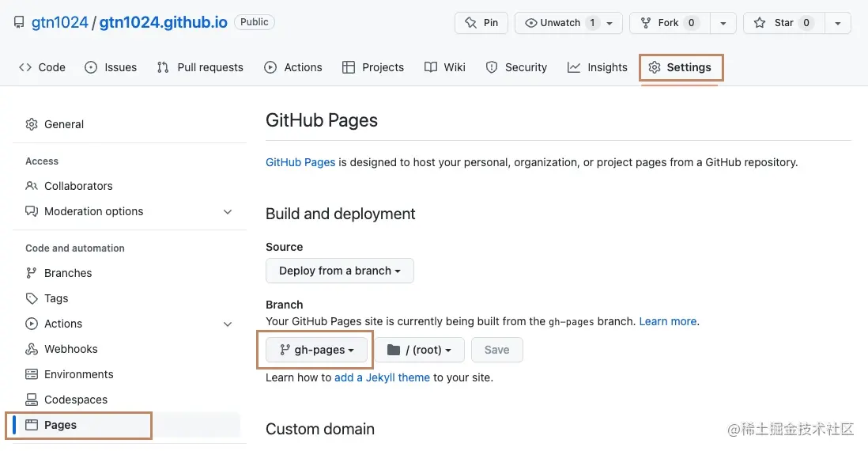
Task: Expand the sidebar Actions chevron
Action: 228,324
